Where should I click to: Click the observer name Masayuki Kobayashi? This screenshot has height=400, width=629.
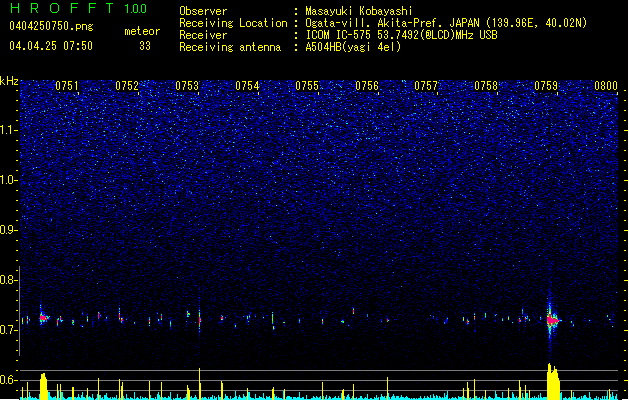[359, 11]
